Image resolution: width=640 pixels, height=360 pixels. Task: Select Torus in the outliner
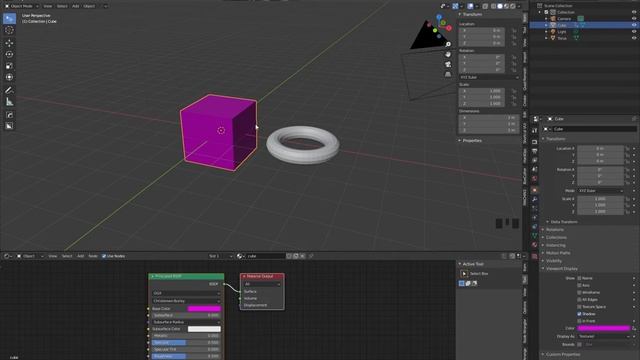coord(562,38)
